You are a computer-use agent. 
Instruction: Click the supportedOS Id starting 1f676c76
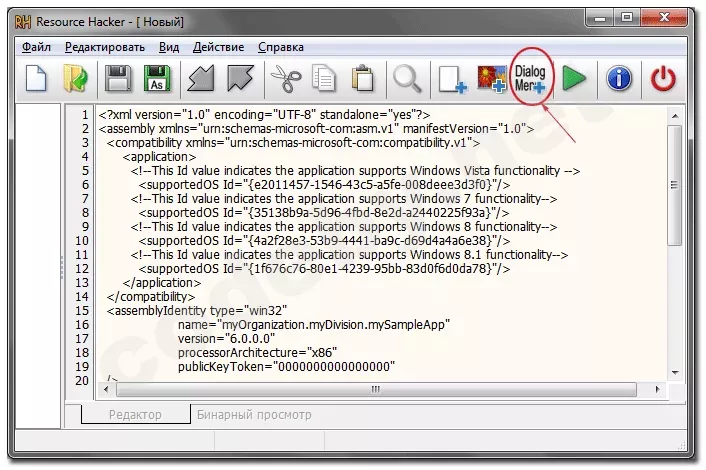point(324,269)
